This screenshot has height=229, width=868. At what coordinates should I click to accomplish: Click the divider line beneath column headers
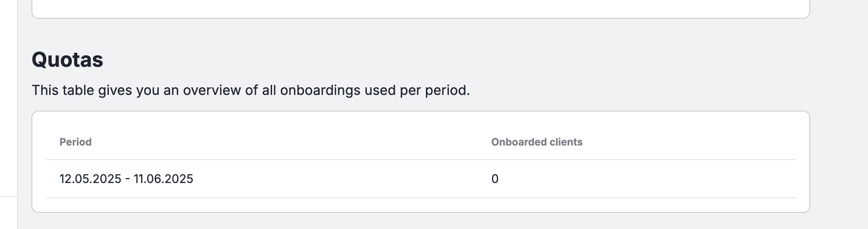coord(421,160)
